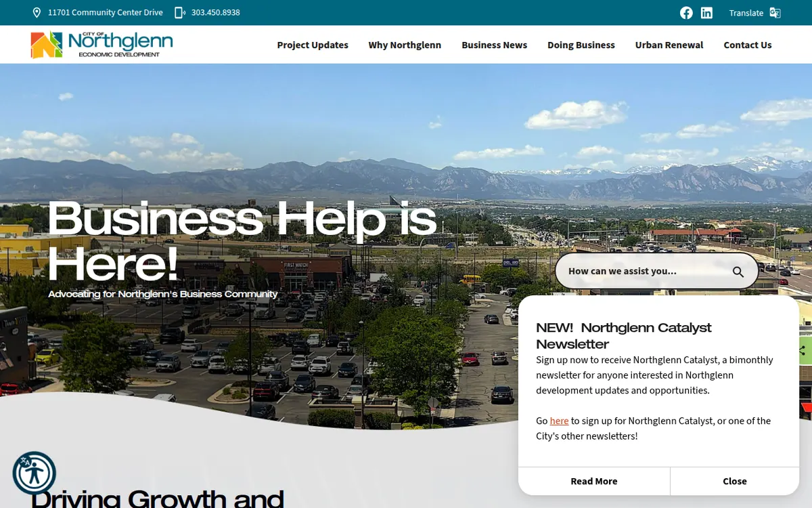The image size is (812, 508).
Task: Click the 'here' newsletter signup link
Action: 559,421
